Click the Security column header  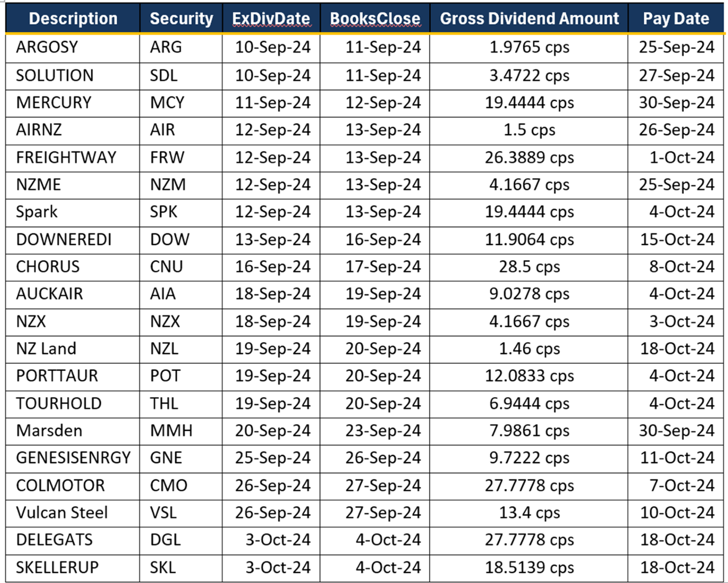[181, 19]
